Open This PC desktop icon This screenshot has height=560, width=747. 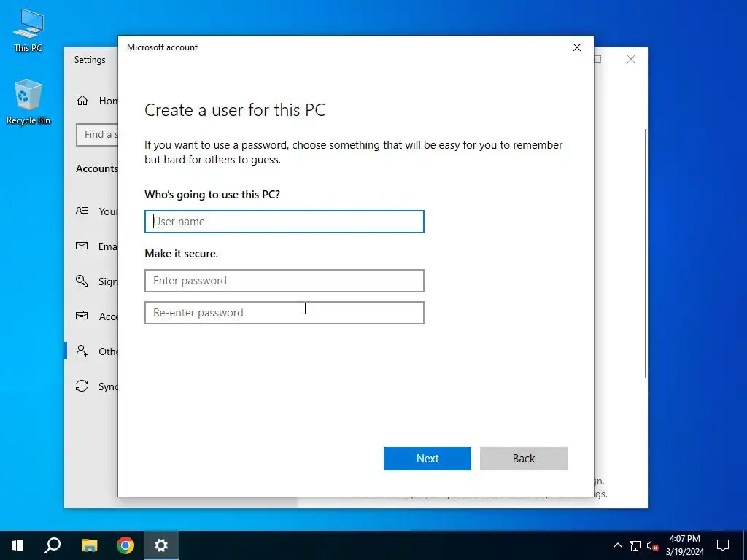tap(28, 31)
